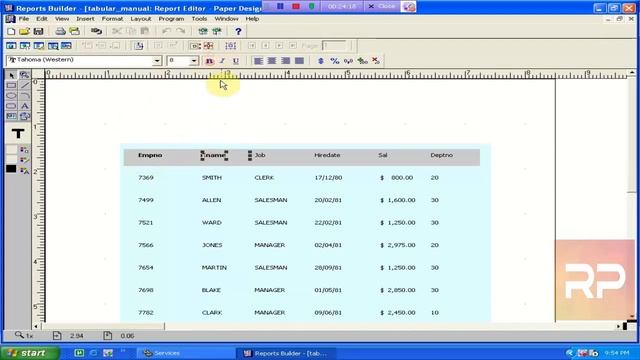Switch to Web Source view
Image resolution: width=640 pixels, height=360 pixels.
[25, 46]
